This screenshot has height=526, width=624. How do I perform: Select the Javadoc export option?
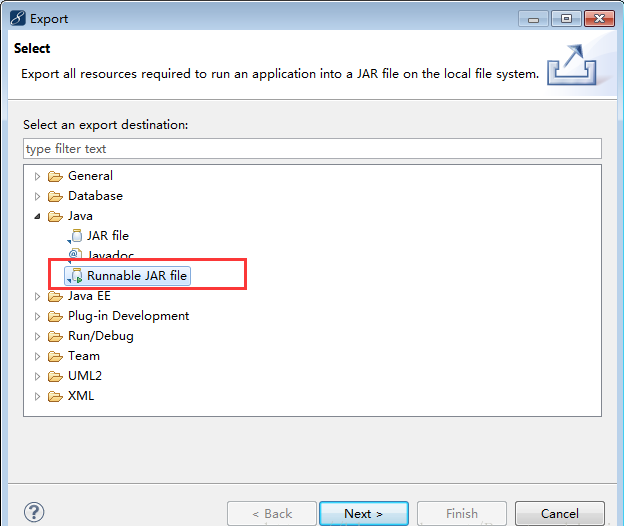click(x=111, y=255)
